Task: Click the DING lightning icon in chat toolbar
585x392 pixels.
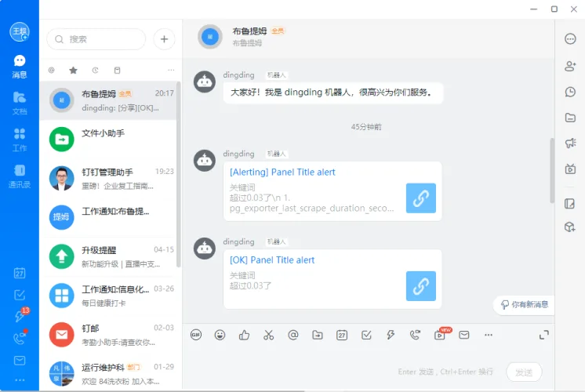Action: coord(391,335)
